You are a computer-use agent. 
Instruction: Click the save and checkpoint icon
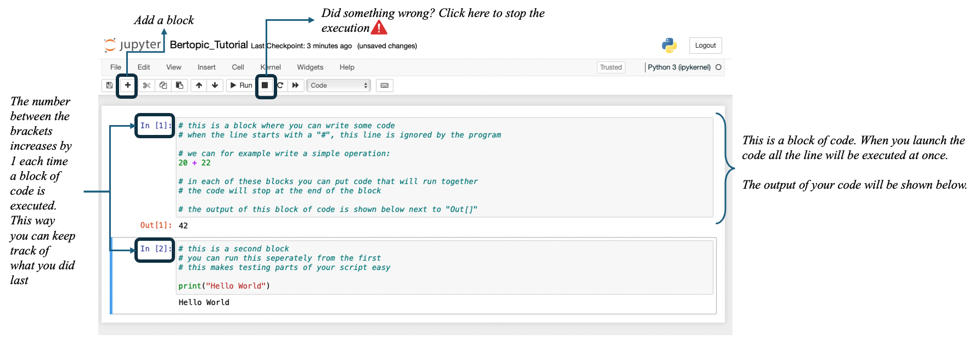tap(109, 86)
